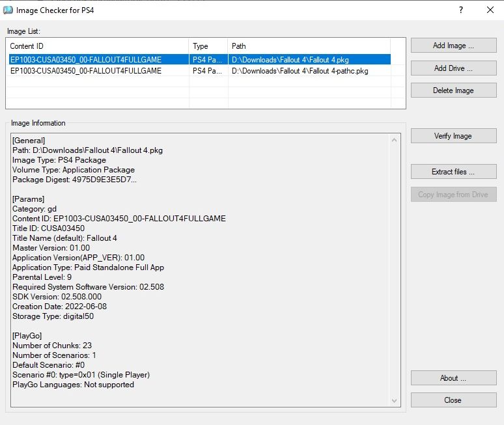Click the Master Version: 01.00 line
The width and height of the screenshot is (504, 425).
[51, 248]
